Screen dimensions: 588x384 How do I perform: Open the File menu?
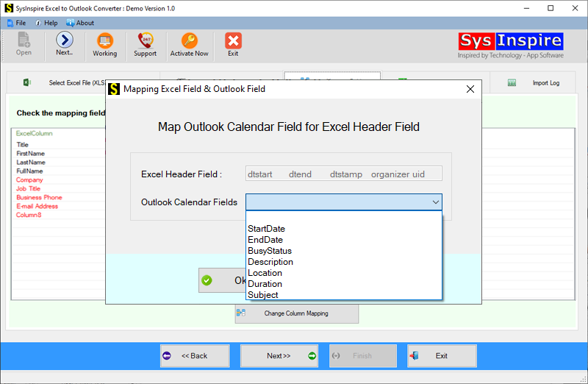point(16,23)
